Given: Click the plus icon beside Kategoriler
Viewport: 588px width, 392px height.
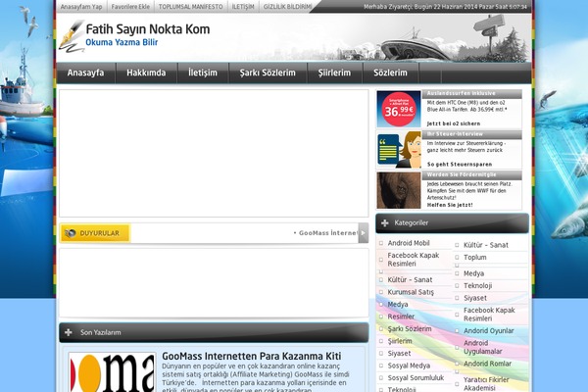Looking at the screenshot, I should click(385, 223).
